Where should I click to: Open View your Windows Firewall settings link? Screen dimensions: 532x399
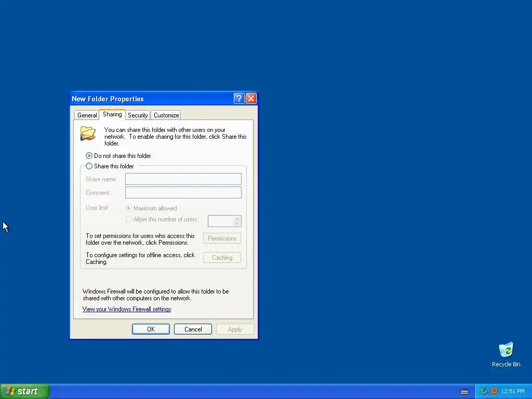127,309
